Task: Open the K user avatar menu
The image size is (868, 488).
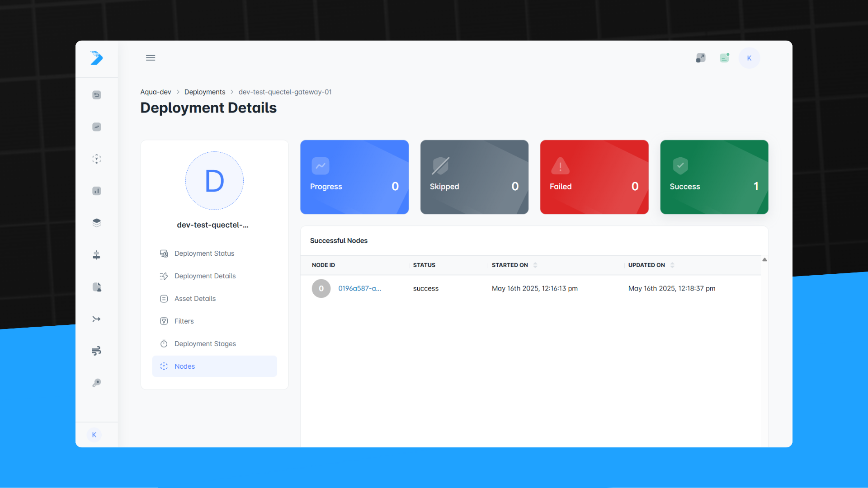Action: [749, 58]
